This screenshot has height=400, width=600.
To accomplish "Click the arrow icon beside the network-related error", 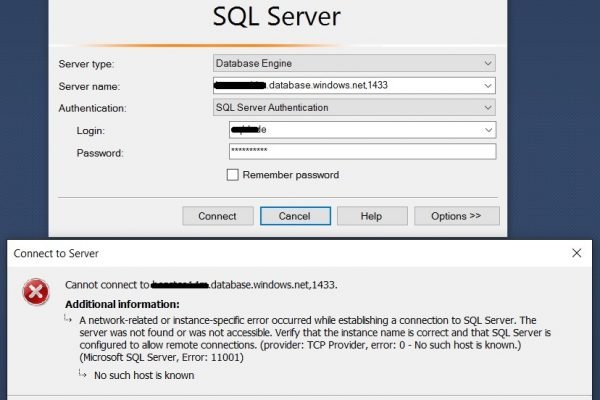I will tap(68, 319).
